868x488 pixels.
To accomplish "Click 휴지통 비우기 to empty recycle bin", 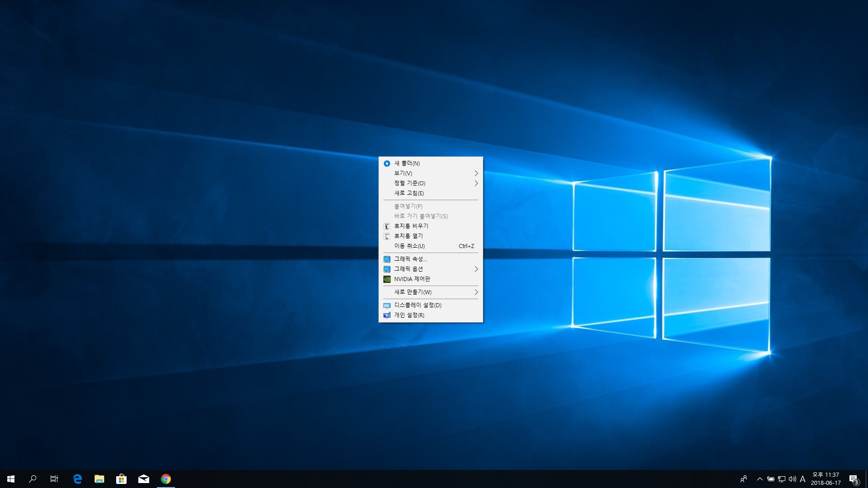I will pos(430,226).
